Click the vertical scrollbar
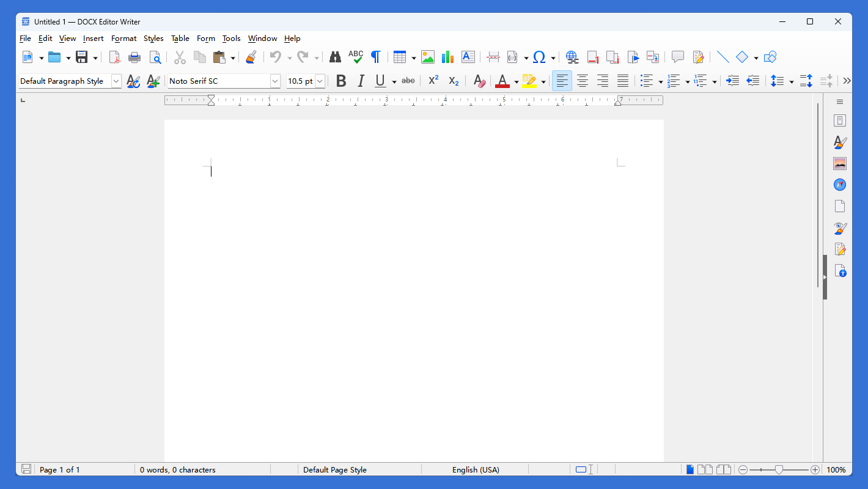This screenshot has width=868, height=489. click(818, 196)
